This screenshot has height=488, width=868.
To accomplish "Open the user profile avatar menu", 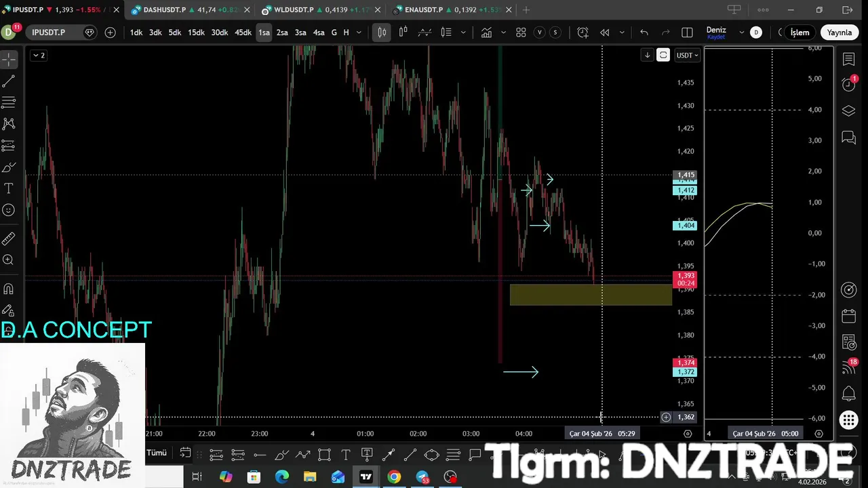I will (x=9, y=32).
